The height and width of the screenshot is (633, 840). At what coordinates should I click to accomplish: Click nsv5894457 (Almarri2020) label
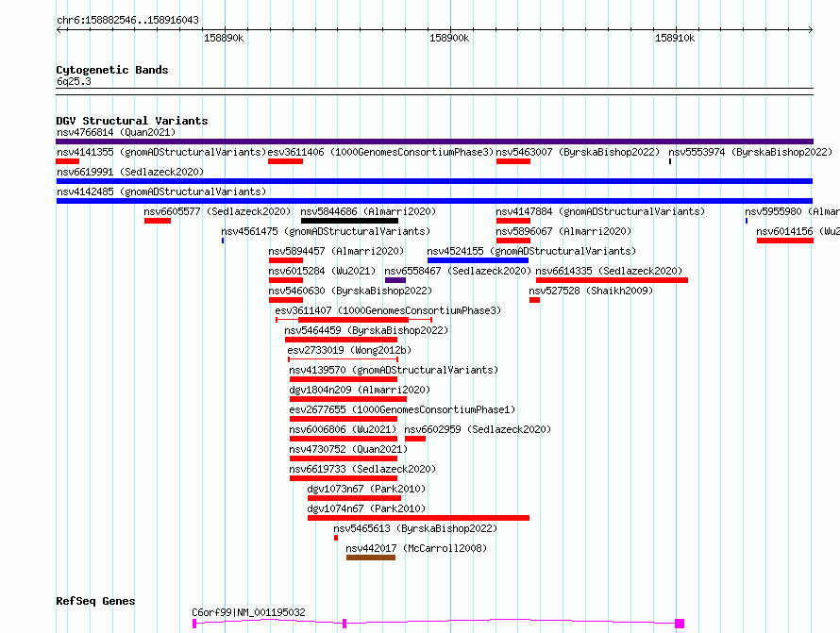(336, 251)
